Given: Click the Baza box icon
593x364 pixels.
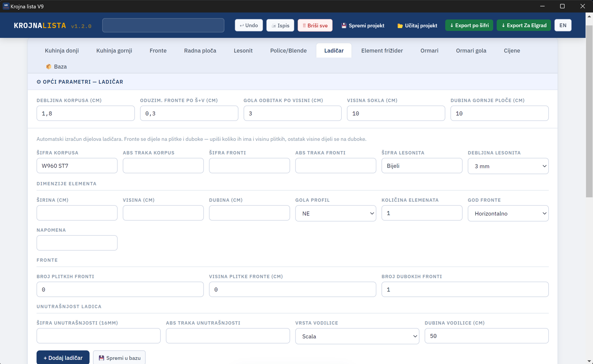Looking at the screenshot, I should 49,67.
